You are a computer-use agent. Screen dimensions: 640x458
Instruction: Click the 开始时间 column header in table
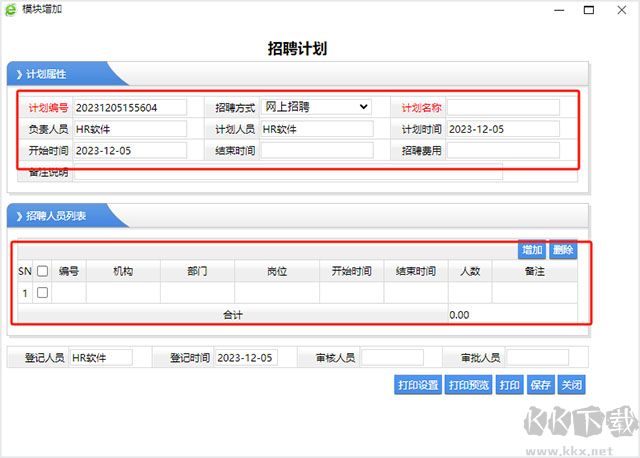tap(351, 271)
